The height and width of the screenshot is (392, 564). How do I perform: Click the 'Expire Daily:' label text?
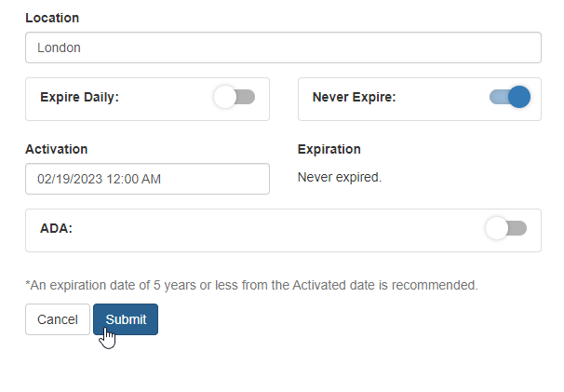tap(79, 97)
